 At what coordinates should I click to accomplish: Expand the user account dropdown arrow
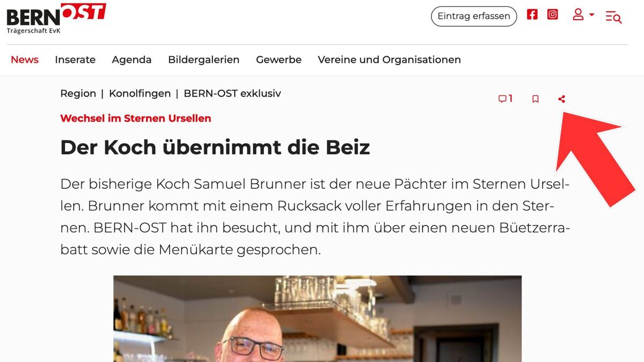(x=591, y=14)
